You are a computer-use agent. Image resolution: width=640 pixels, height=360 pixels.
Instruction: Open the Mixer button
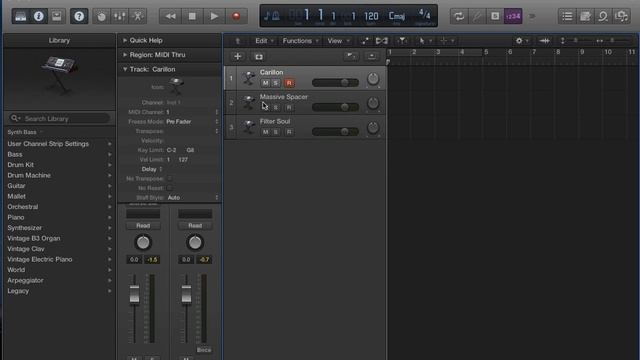[120, 16]
